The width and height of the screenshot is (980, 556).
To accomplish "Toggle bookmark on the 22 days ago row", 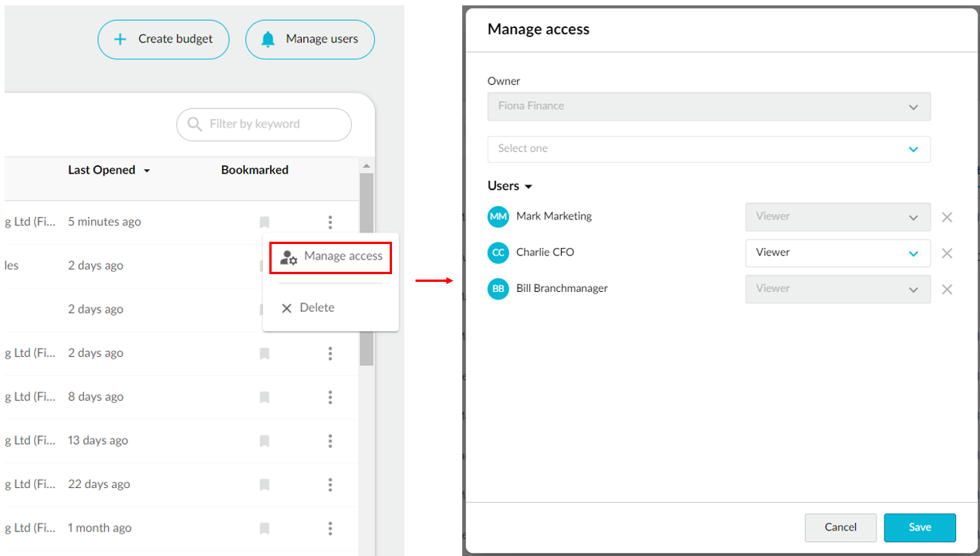I will 264,485.
